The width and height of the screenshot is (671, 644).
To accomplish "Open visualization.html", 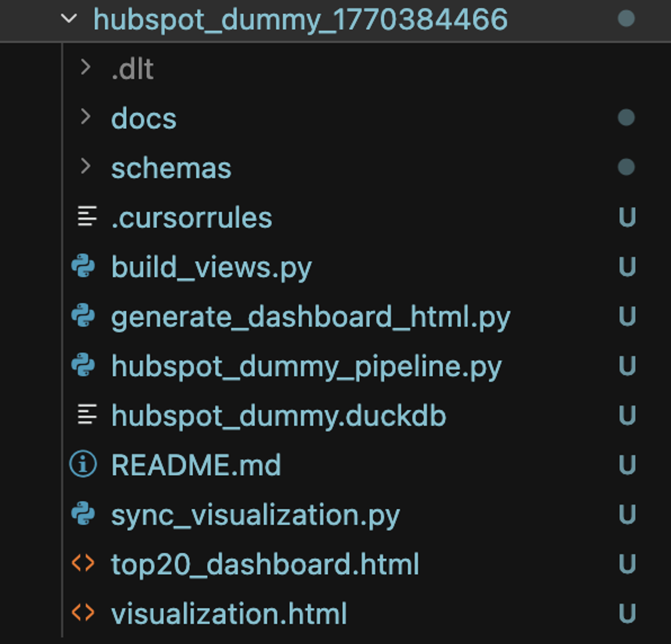I will click(x=229, y=614).
